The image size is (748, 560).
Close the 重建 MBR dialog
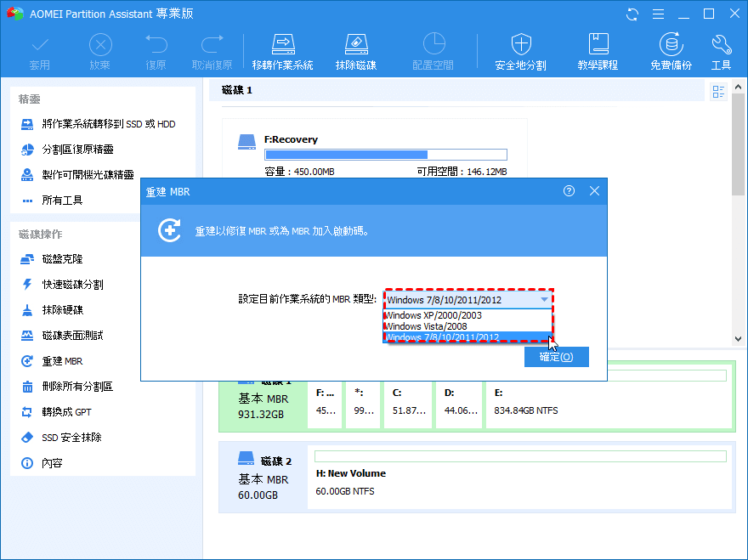coord(594,191)
